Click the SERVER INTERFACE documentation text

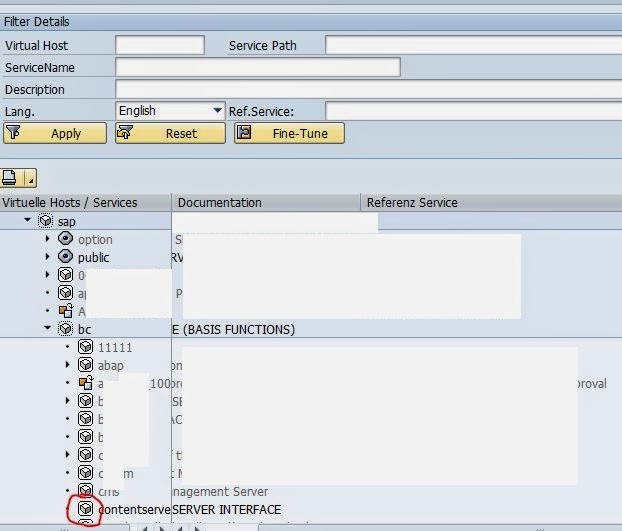tap(227, 509)
